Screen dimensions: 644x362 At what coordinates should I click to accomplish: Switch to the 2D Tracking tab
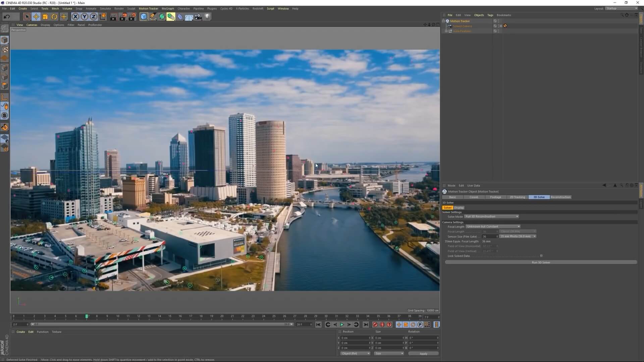pyautogui.click(x=517, y=197)
